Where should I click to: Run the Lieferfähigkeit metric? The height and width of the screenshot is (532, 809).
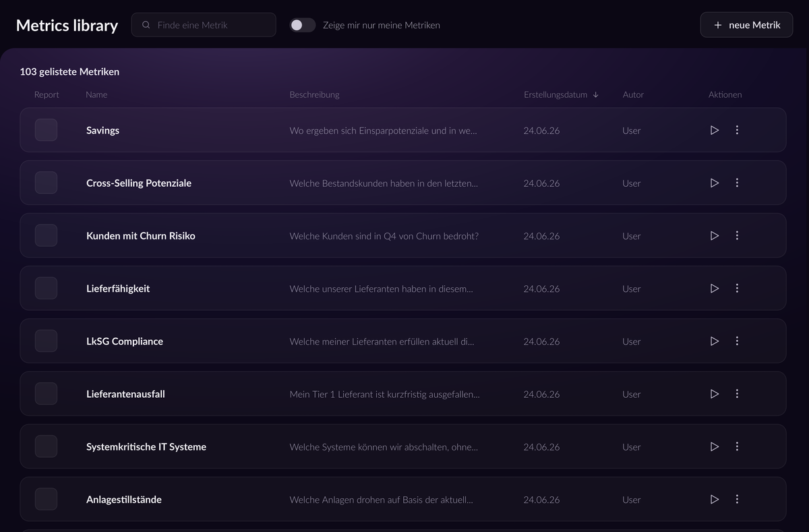click(x=715, y=288)
